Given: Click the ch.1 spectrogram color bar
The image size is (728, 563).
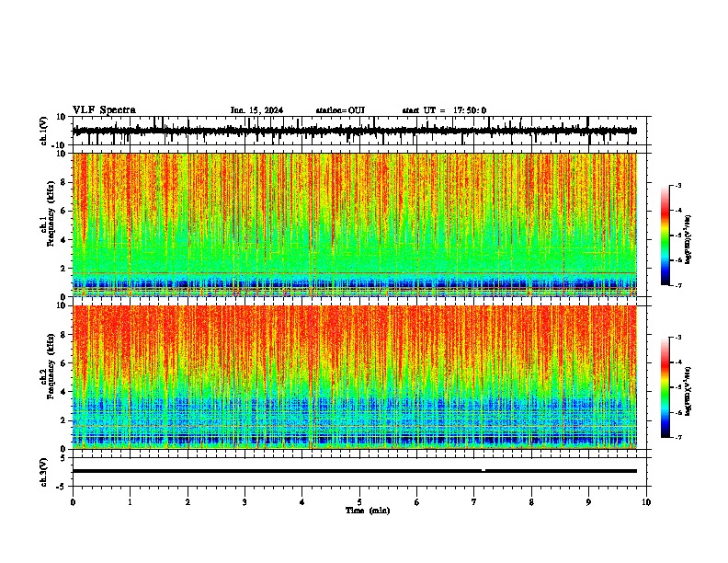Looking at the screenshot, I should pos(665,236).
